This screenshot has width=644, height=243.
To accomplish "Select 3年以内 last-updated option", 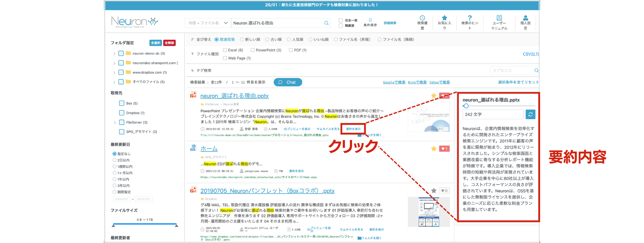I will (115, 186).
